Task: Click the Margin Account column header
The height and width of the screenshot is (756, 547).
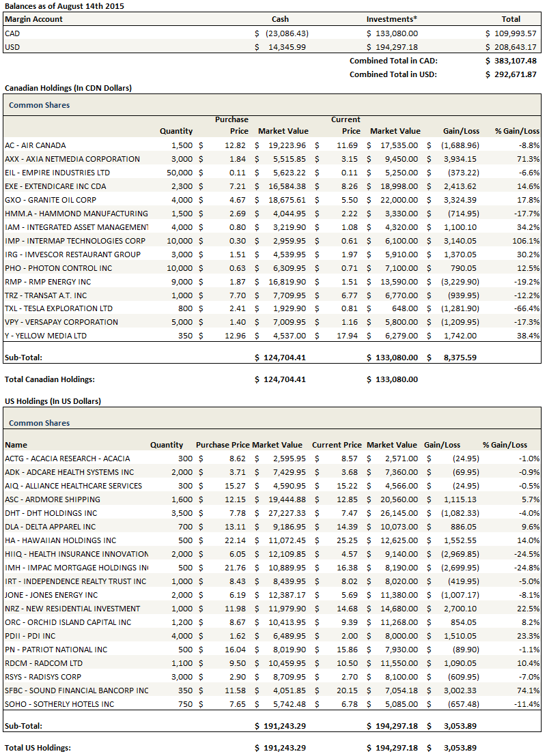Action: (x=33, y=19)
